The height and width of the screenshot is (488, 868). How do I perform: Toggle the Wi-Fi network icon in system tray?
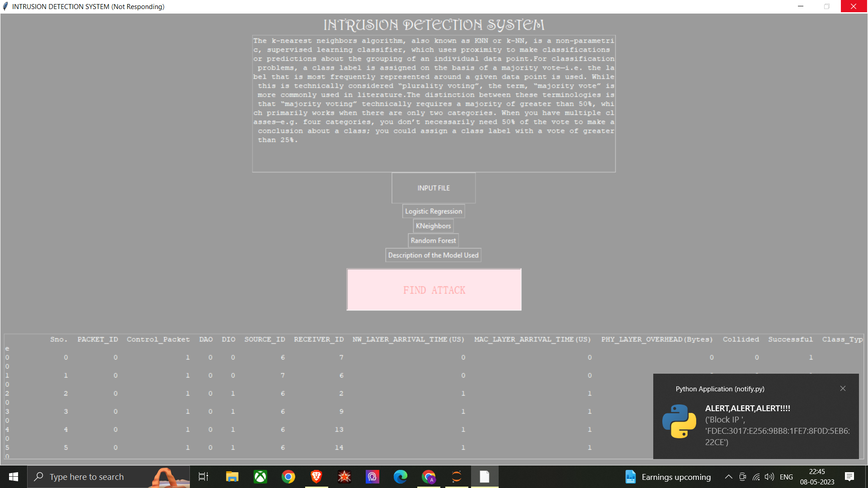coord(756,477)
